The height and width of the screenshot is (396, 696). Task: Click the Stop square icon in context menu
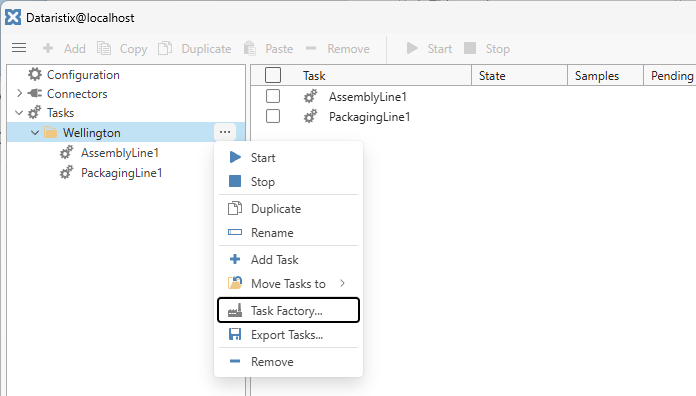235,181
